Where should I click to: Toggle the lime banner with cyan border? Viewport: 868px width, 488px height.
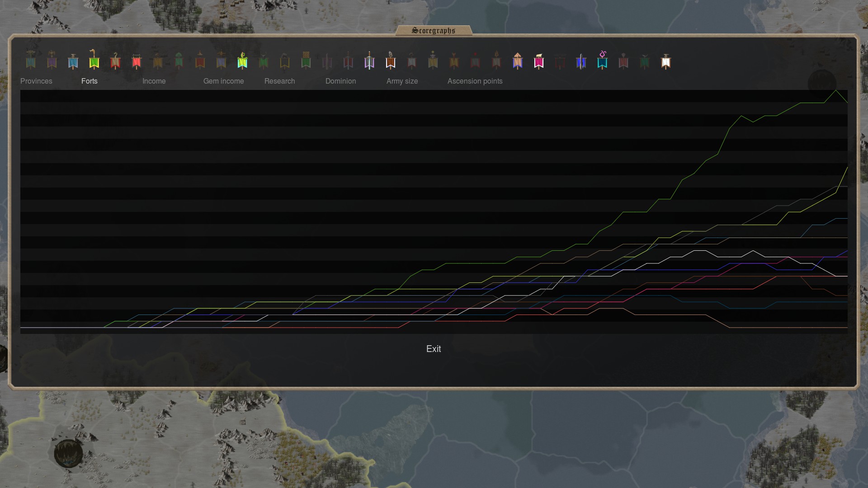click(x=242, y=61)
